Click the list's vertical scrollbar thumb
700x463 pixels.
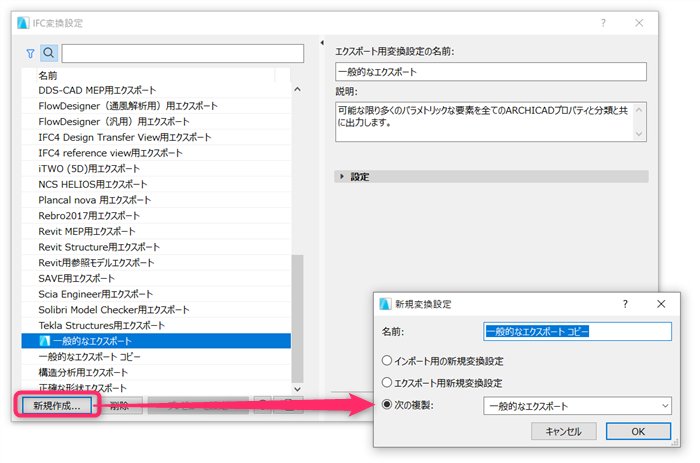(297, 318)
